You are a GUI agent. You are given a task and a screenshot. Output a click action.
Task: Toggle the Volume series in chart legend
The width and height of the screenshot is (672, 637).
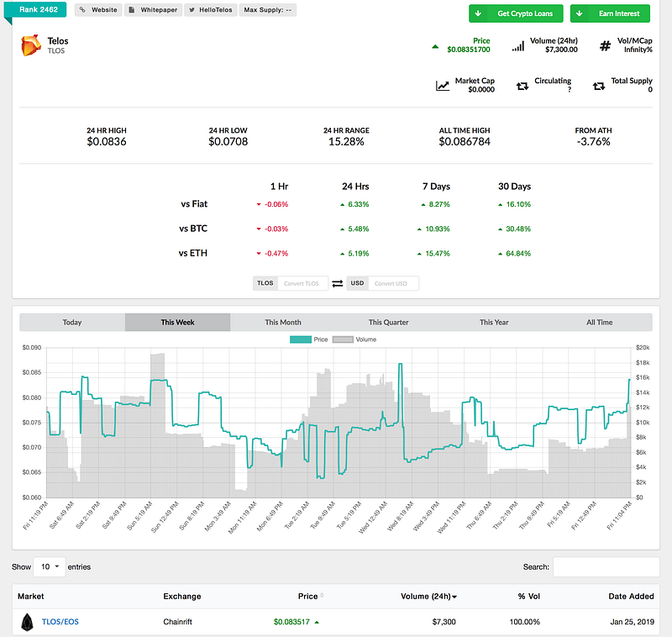[354, 340]
